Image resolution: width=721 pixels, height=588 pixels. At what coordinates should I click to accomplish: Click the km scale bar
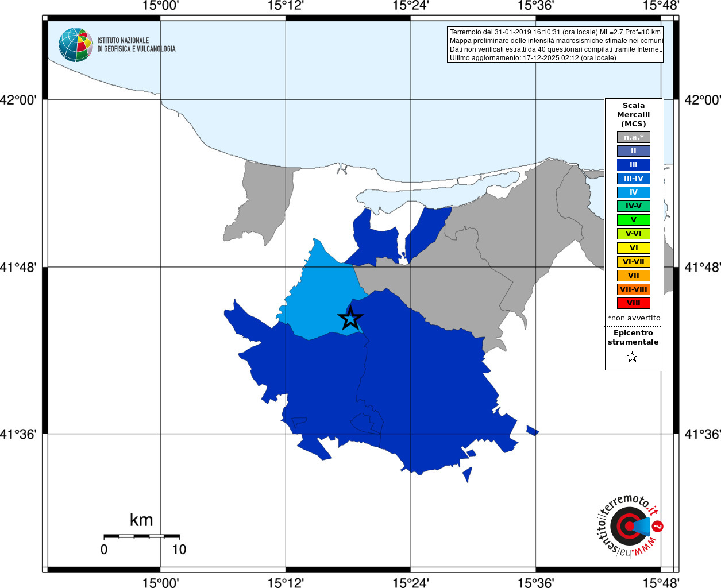tap(141, 536)
